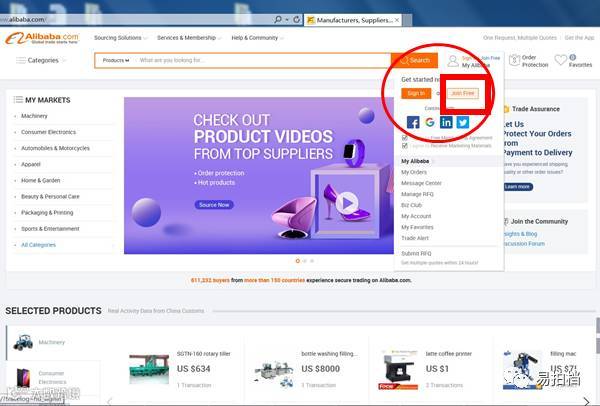This screenshot has height=406, width=600.
Task: Click the Source Now banner button
Action: [214, 205]
